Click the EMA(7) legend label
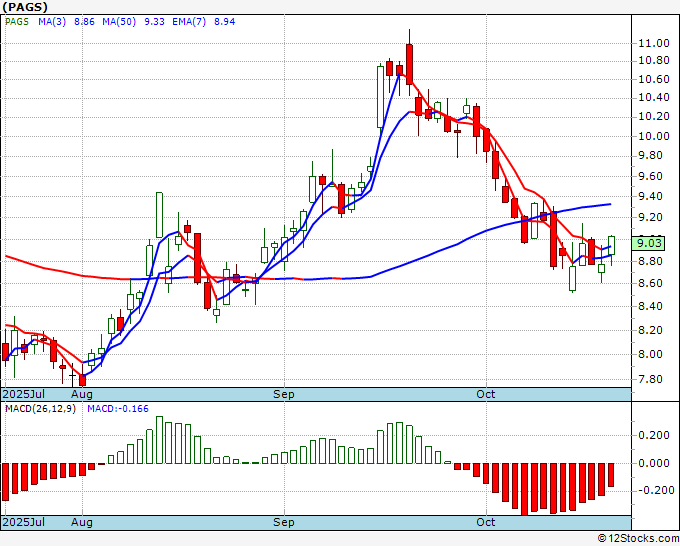680x546 pixels. [x=189, y=22]
